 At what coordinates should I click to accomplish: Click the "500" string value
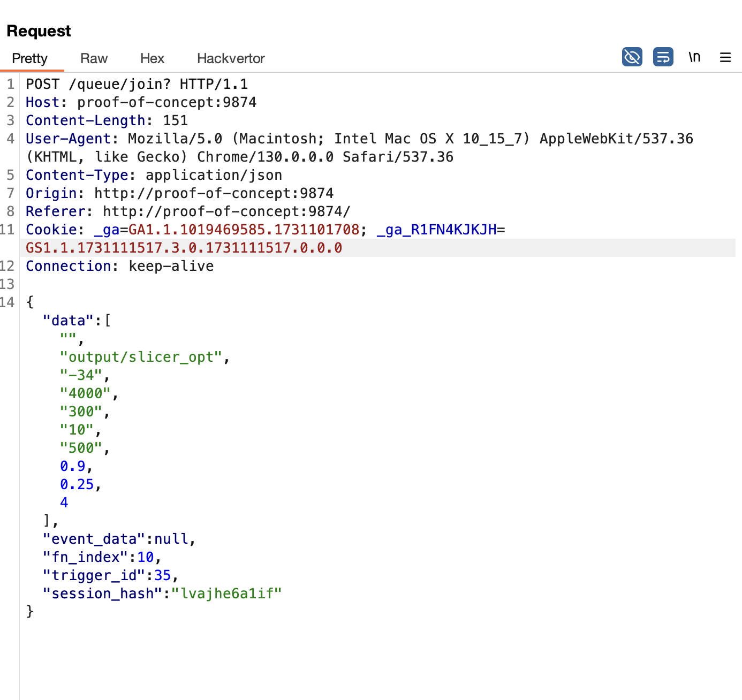pos(81,448)
